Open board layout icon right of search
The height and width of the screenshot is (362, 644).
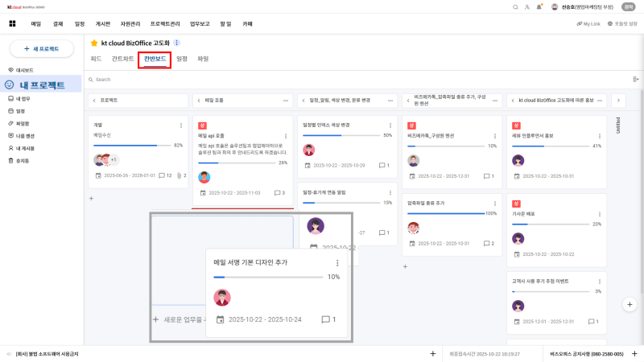click(x=635, y=79)
